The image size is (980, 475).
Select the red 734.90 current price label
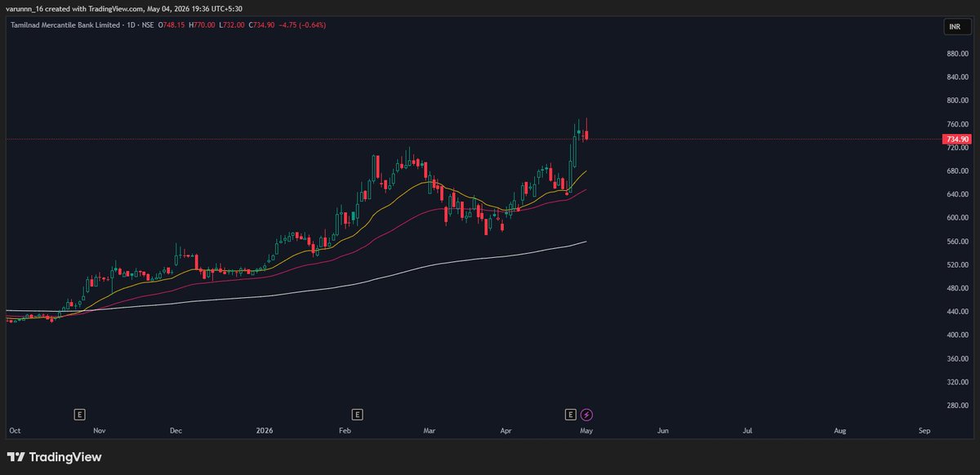pos(956,140)
